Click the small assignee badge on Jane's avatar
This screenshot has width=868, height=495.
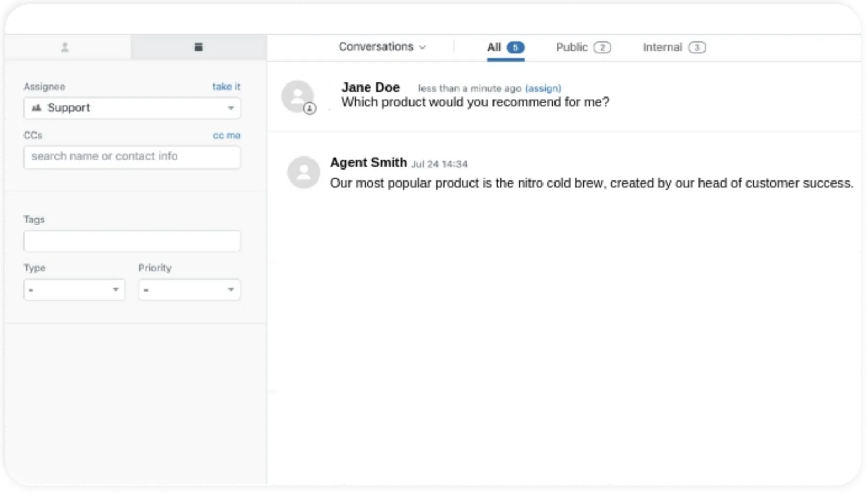(x=309, y=108)
